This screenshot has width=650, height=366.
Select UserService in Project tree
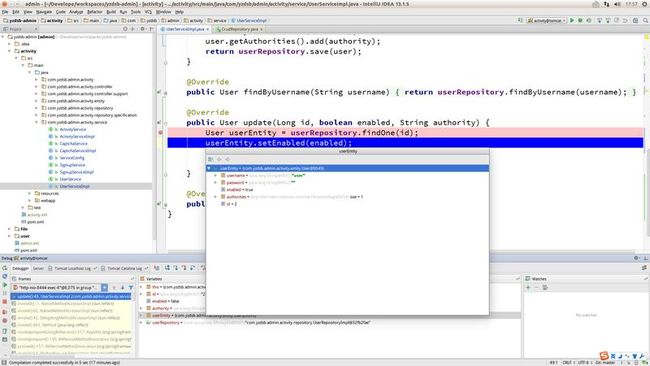click(70, 179)
